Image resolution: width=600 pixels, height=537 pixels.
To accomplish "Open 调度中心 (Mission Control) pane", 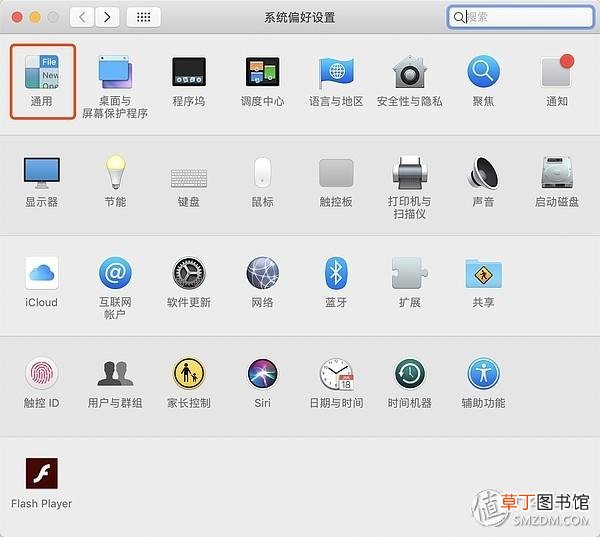I will (262, 81).
